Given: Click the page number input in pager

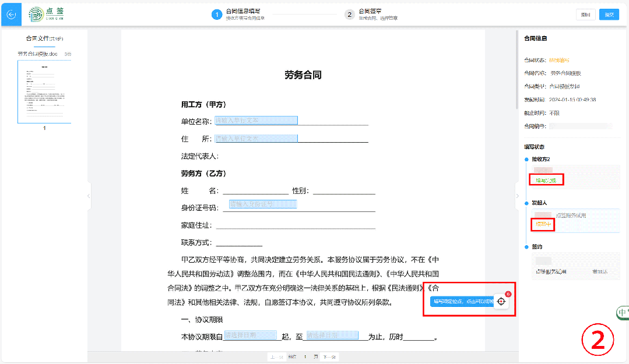Looking at the screenshot, I should 305,357.
